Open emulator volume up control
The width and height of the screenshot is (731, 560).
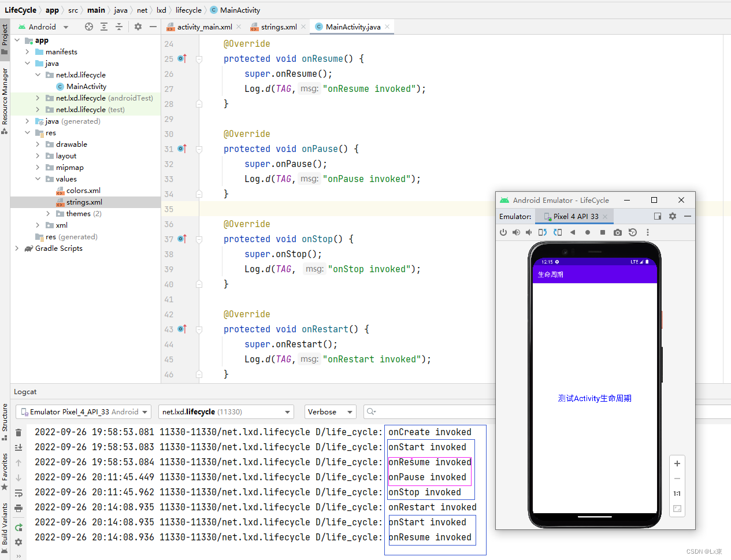(x=516, y=232)
